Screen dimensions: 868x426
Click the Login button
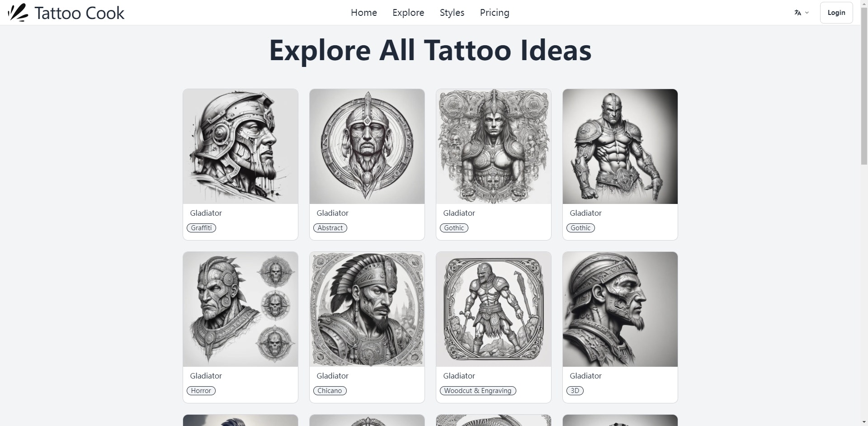pos(836,13)
